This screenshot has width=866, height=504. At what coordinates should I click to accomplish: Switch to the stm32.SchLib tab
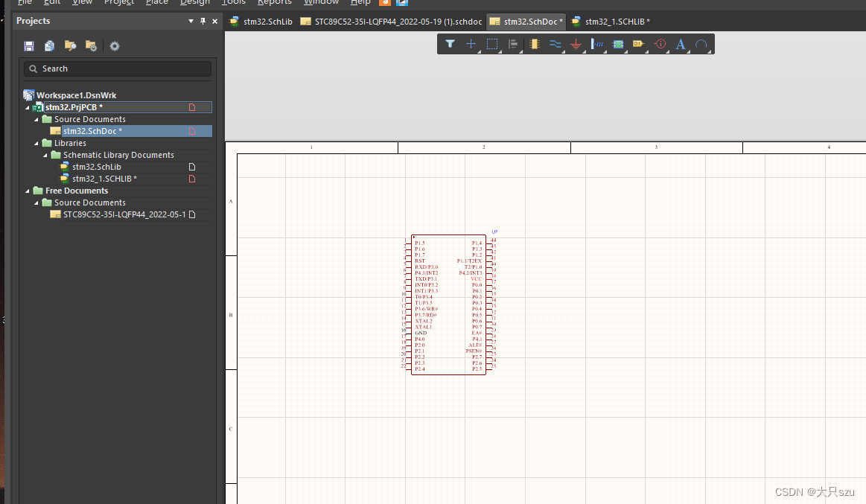pyautogui.click(x=261, y=22)
